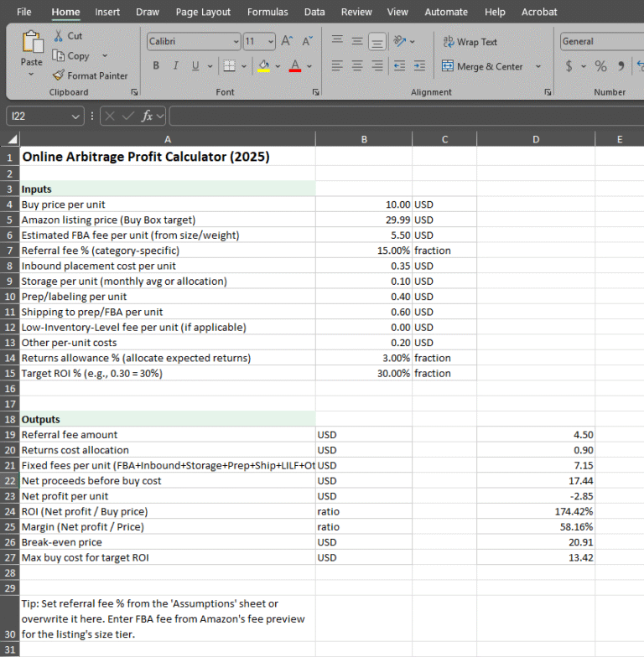Select the Buy price value 10.00
The width and height of the screenshot is (644, 657).
[364, 204]
